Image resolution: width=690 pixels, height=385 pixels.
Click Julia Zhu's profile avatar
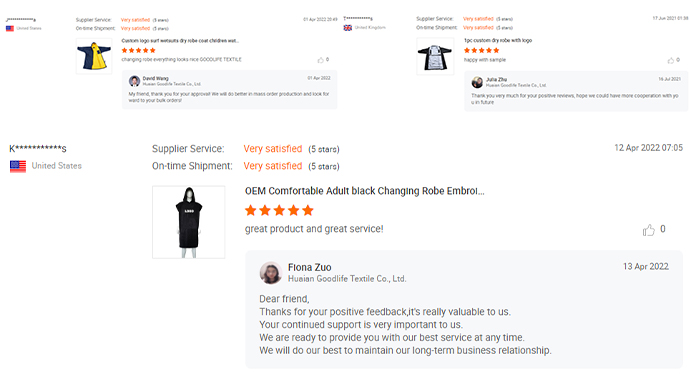pos(477,82)
